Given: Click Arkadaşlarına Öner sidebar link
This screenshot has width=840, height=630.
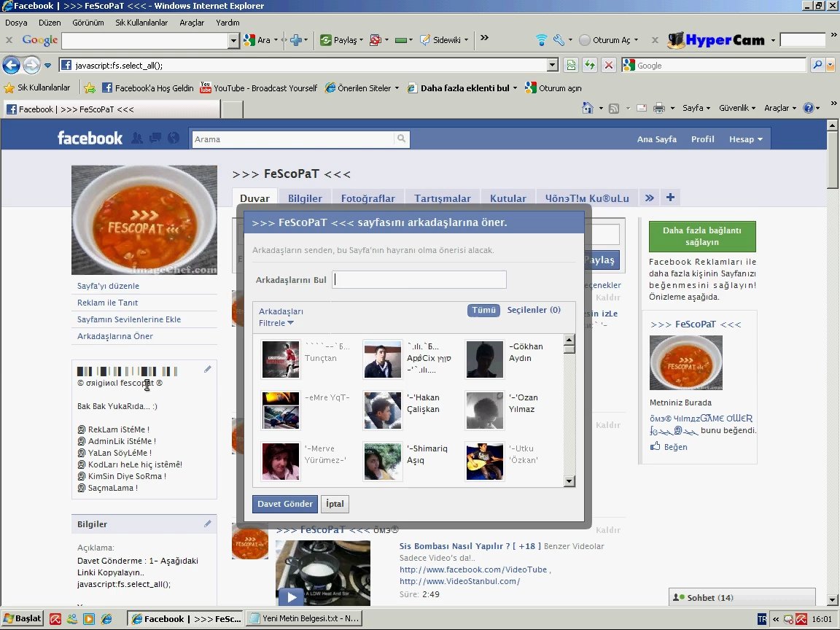Looking at the screenshot, I should 115,336.
